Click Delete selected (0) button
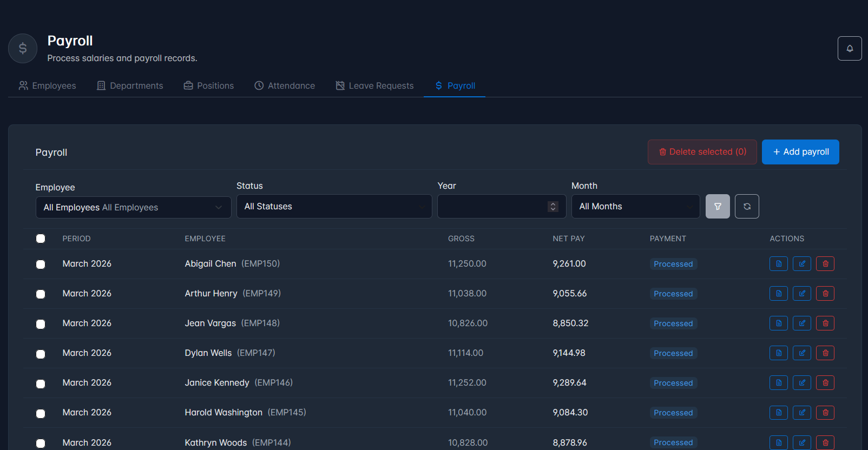Viewport: 868px width, 450px height. pos(702,152)
